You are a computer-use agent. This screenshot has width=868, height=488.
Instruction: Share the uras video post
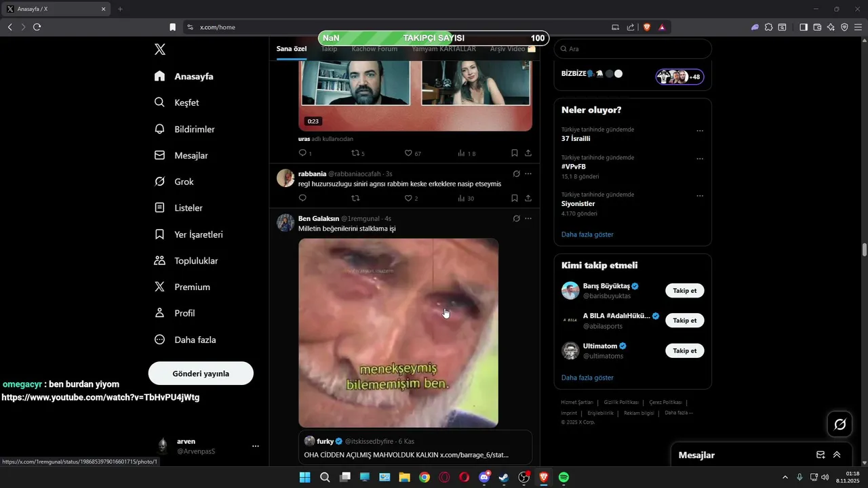[x=528, y=153]
